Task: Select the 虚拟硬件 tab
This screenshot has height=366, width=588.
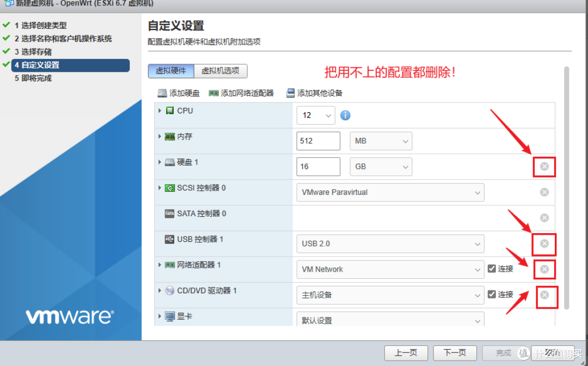Action: pos(171,71)
